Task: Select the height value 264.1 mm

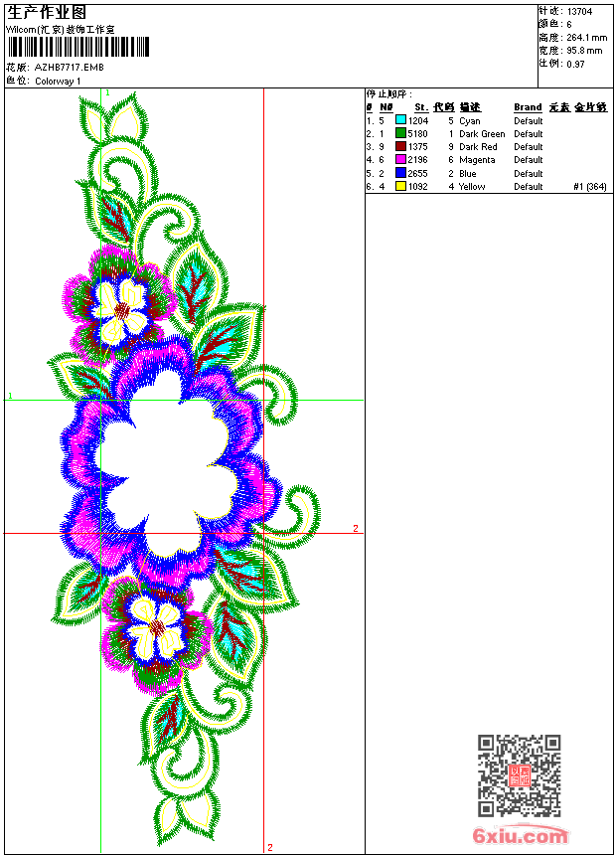Action: 586,38
